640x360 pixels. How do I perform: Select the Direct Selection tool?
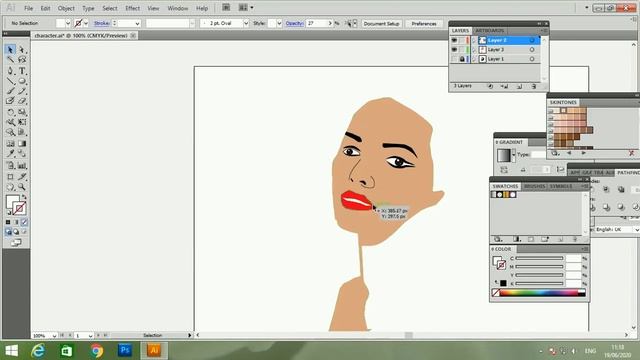22,50
